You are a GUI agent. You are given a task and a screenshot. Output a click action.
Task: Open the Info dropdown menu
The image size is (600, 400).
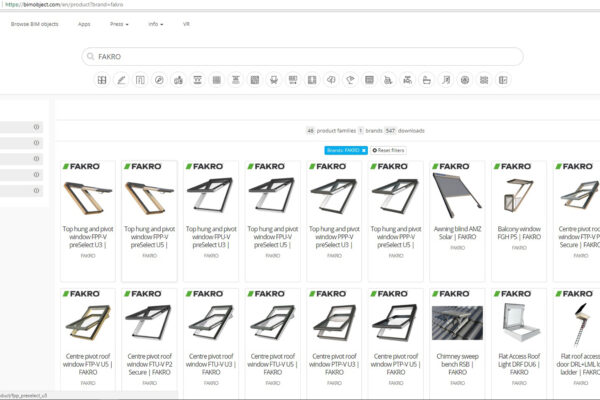pos(156,24)
